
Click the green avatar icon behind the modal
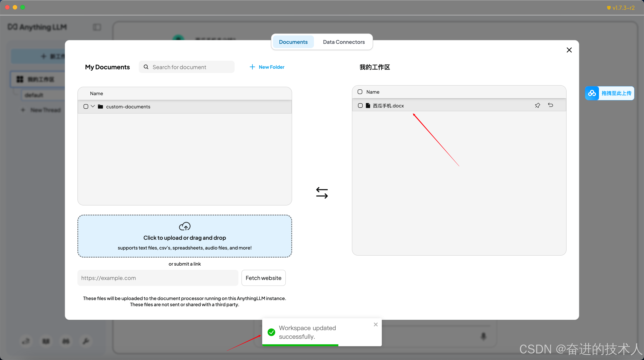[x=178, y=38]
